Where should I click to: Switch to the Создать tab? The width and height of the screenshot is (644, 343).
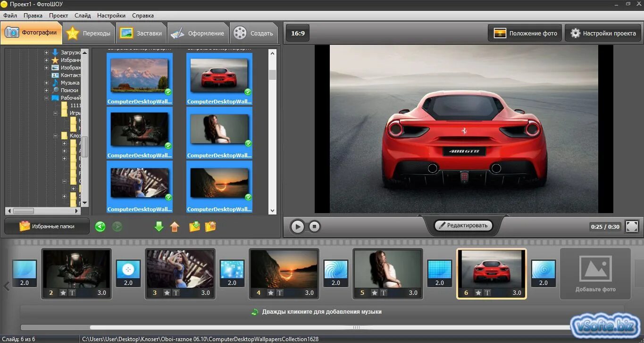[x=253, y=33]
